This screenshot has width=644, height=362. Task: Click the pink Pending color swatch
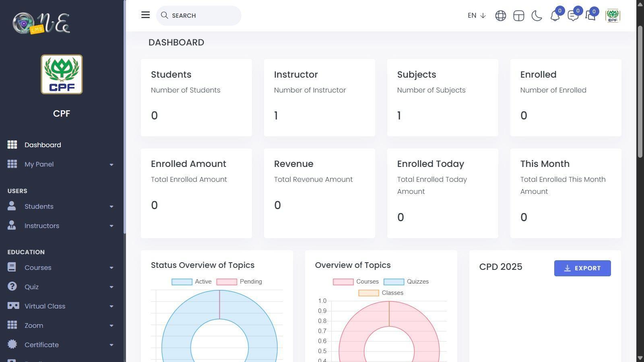click(x=227, y=282)
